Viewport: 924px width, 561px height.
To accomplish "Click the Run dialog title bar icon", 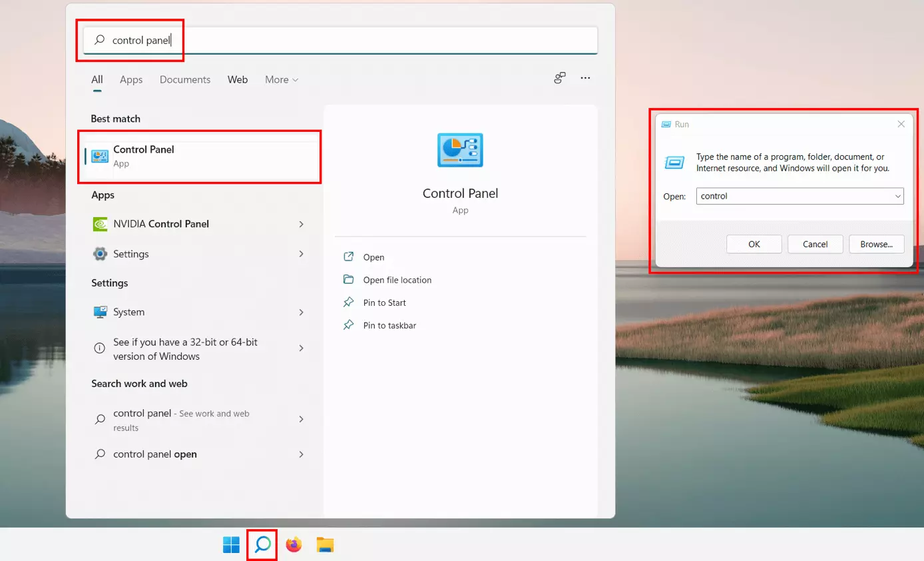I will (x=666, y=124).
